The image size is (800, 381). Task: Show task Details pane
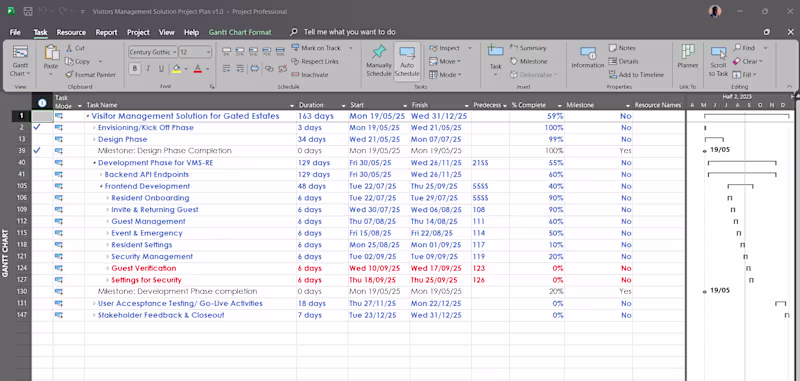623,61
